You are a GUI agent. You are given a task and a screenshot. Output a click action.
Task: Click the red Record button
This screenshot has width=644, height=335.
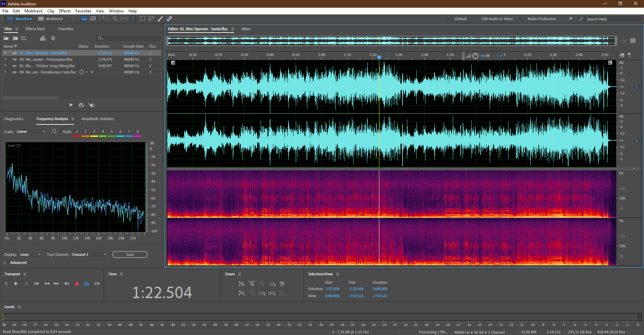click(x=77, y=284)
